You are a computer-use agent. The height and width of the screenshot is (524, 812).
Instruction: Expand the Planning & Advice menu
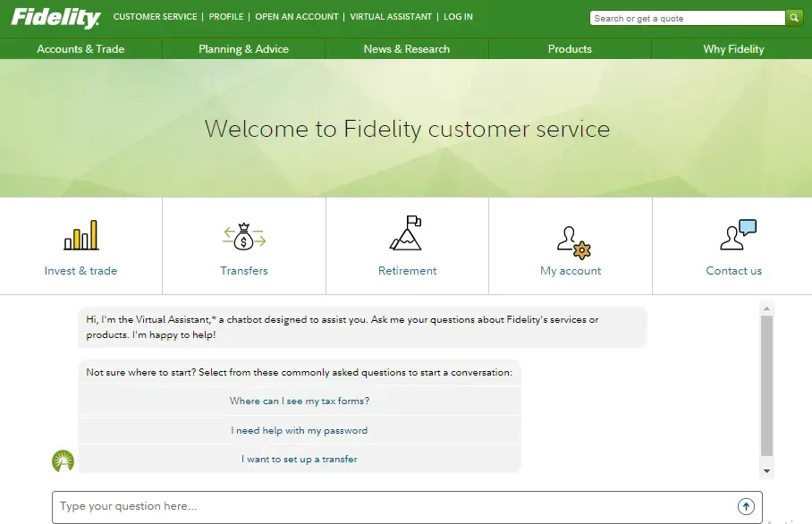pos(243,49)
